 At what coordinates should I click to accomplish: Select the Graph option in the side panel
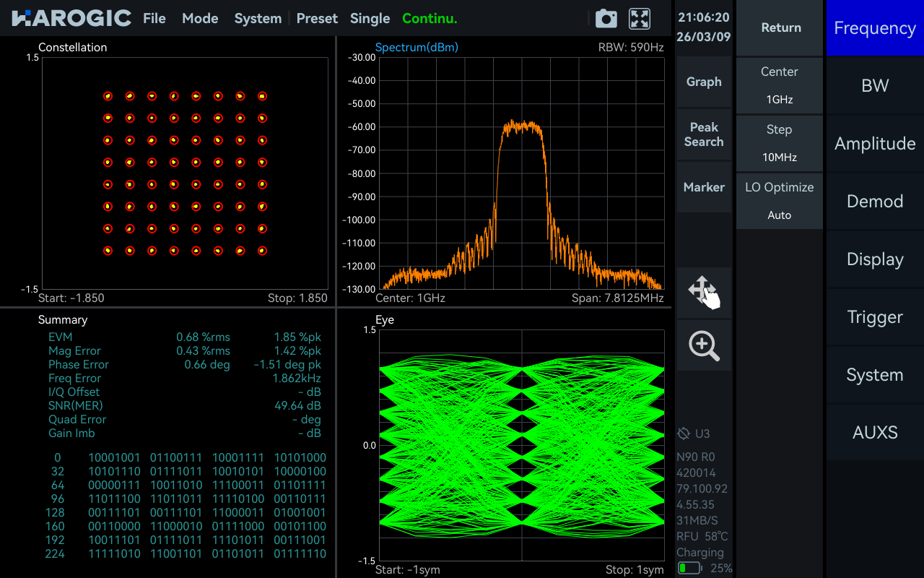[704, 82]
